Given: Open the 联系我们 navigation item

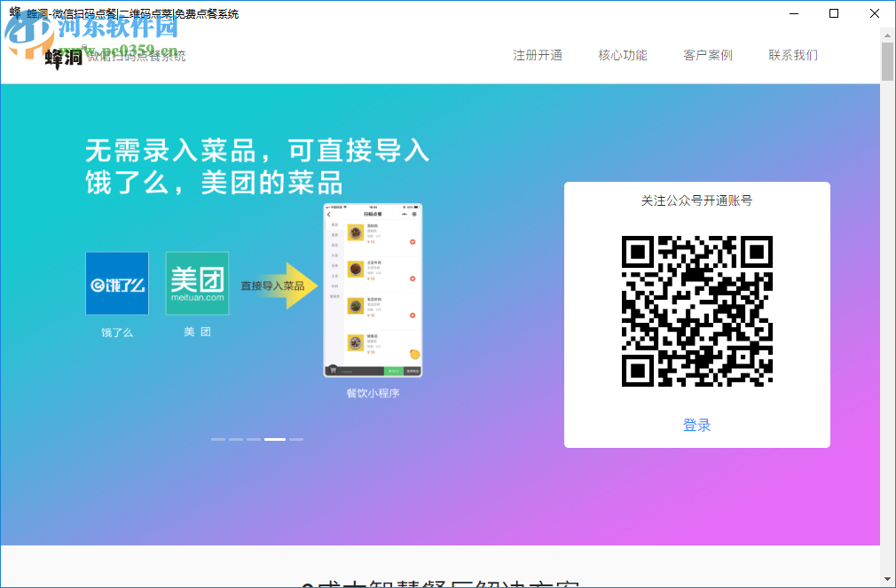Looking at the screenshot, I should pos(792,54).
